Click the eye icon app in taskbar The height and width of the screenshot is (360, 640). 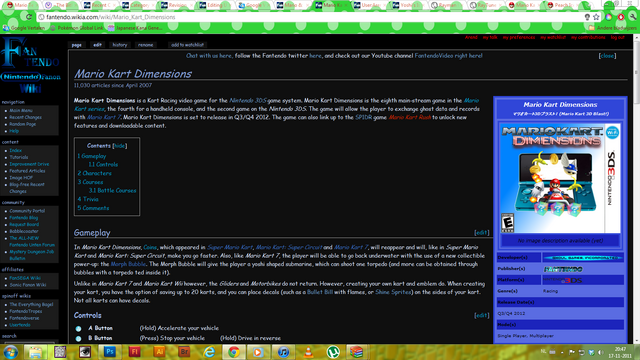click(x=85, y=352)
